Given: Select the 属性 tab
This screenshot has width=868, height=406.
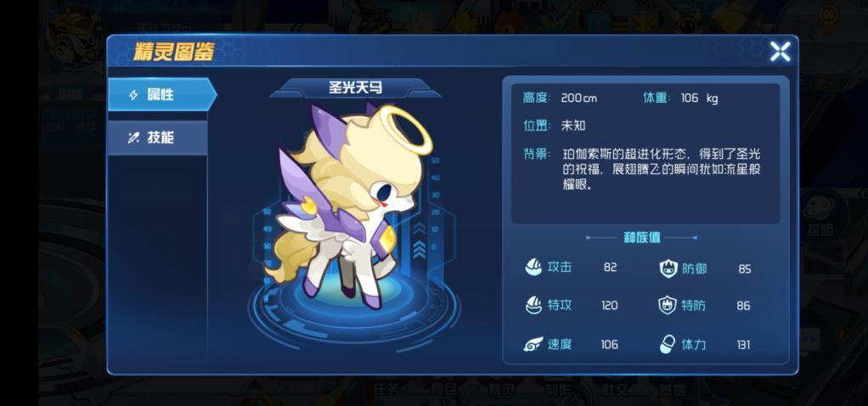Looking at the screenshot, I should click(x=161, y=95).
